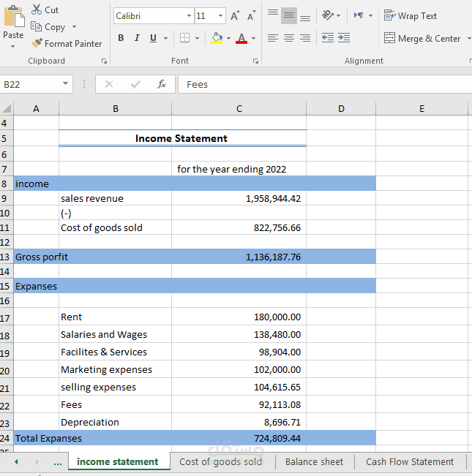Click the Select All corner triangle
This screenshot has height=476, width=472.
(x=7, y=108)
